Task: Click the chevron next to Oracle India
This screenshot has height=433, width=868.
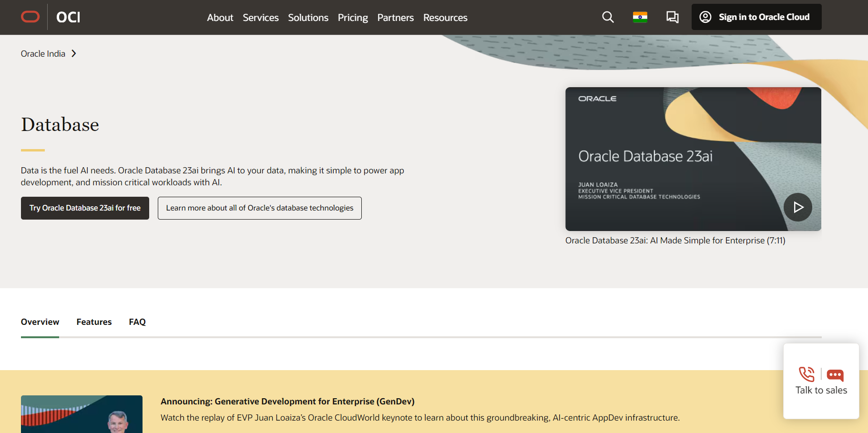Action: coord(74,53)
